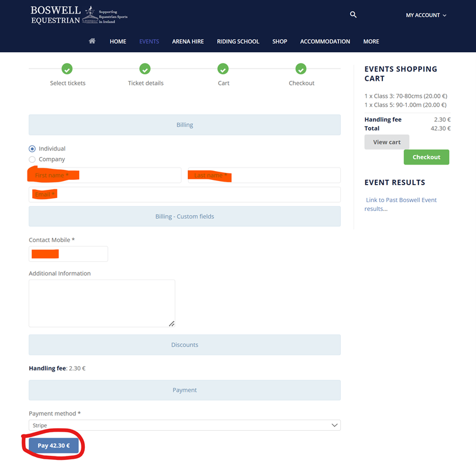
Task: Go to the Accommodation menu
Action: click(x=325, y=42)
